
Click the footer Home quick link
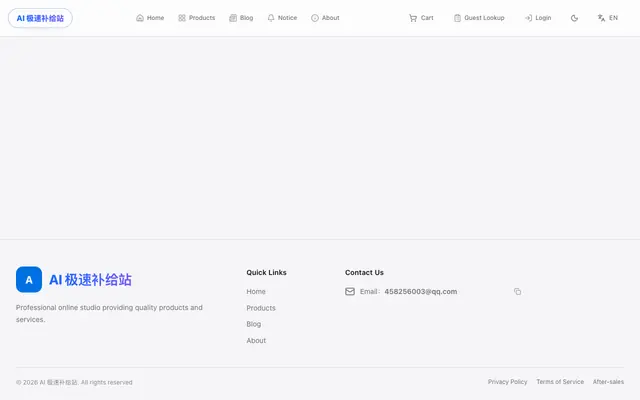(x=256, y=291)
